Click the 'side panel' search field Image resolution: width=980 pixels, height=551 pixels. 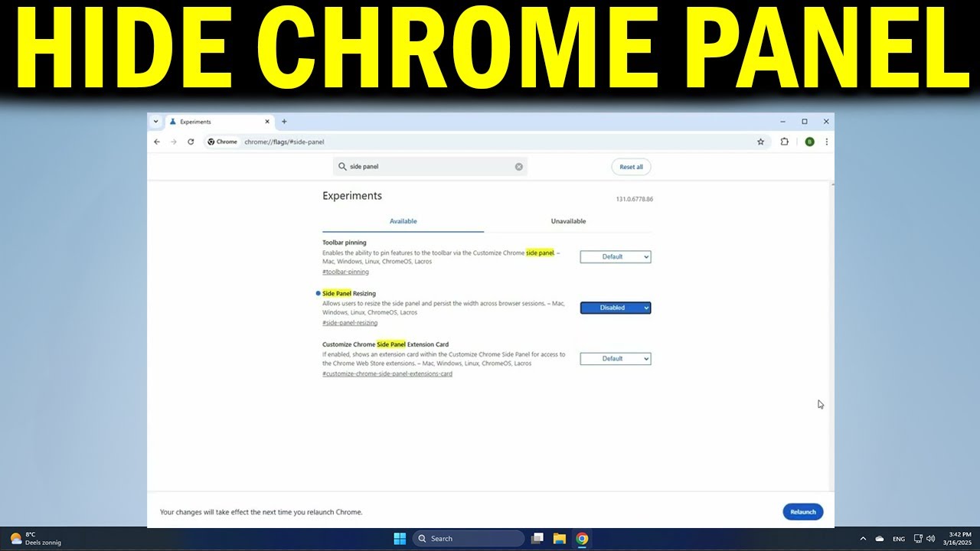point(430,166)
